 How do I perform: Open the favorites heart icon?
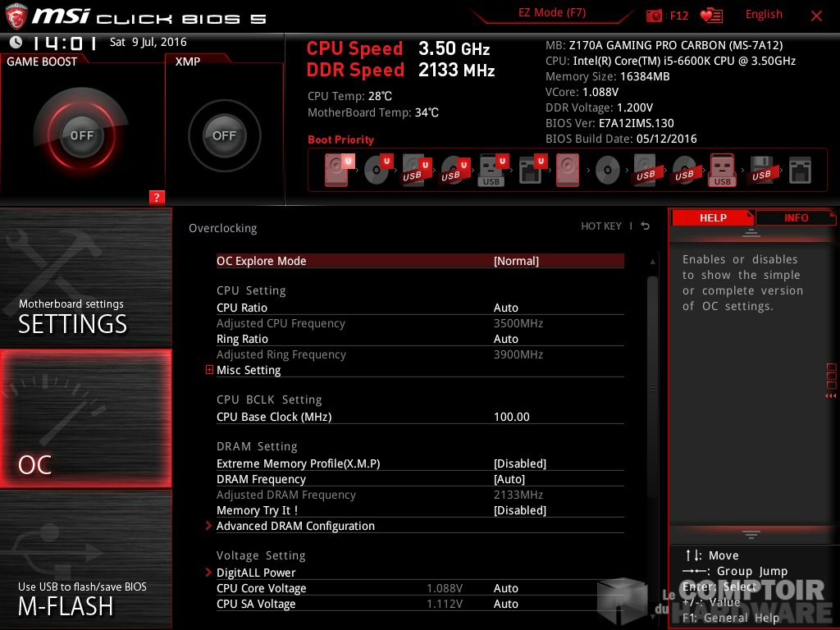click(x=711, y=16)
